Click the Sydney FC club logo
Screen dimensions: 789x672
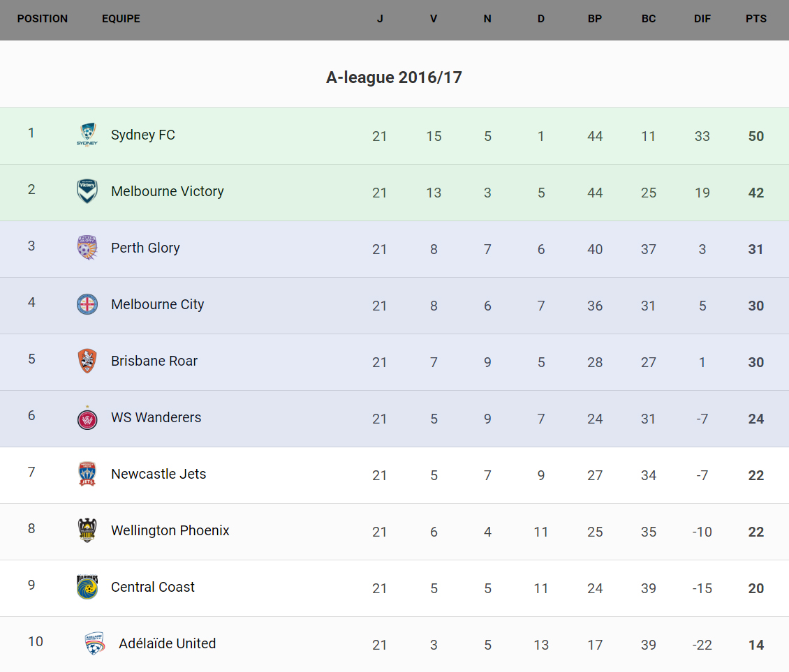(87, 135)
